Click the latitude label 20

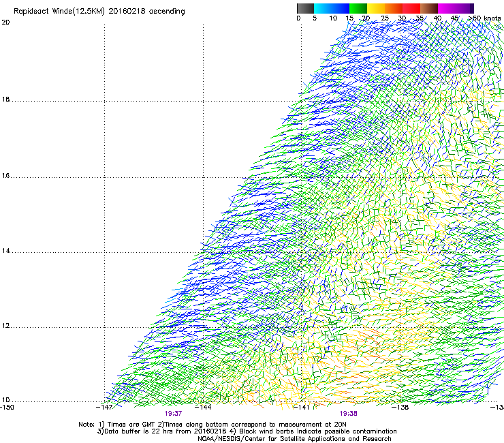pyautogui.click(x=5, y=22)
